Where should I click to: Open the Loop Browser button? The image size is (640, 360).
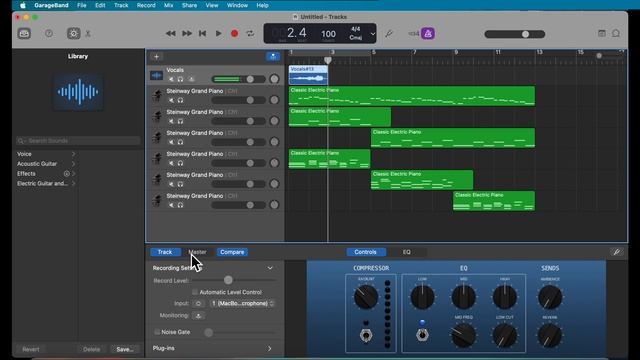616,33
